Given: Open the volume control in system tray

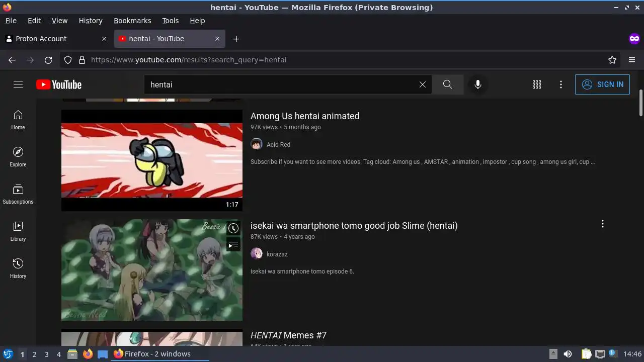Looking at the screenshot, I should coord(568,354).
